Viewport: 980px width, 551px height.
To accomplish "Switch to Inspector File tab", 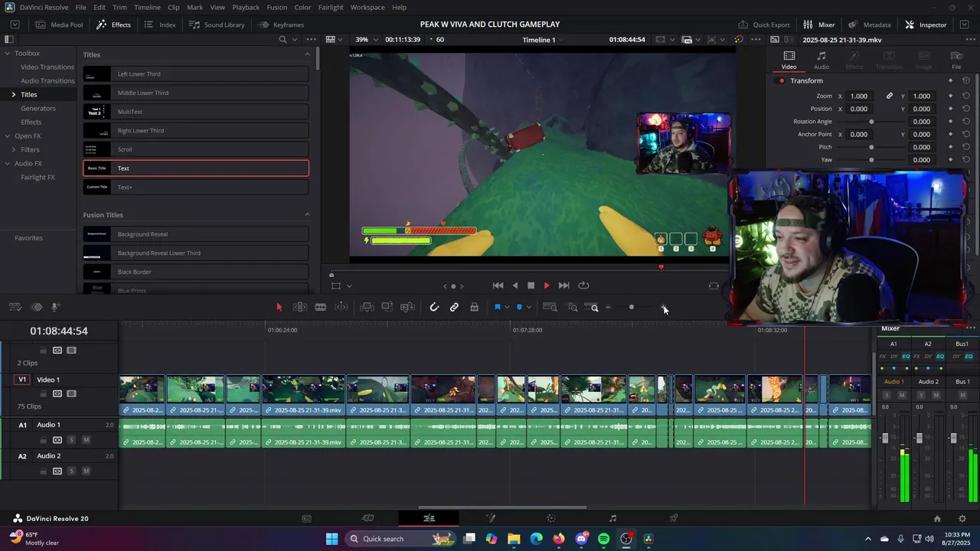I will tap(956, 60).
